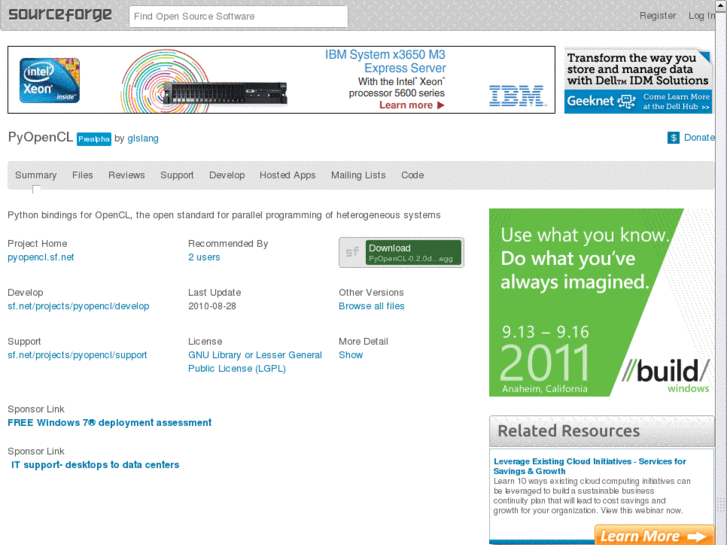The width and height of the screenshot is (727, 545).
Task: Click Learn more in IBM banner
Action: 412,105
